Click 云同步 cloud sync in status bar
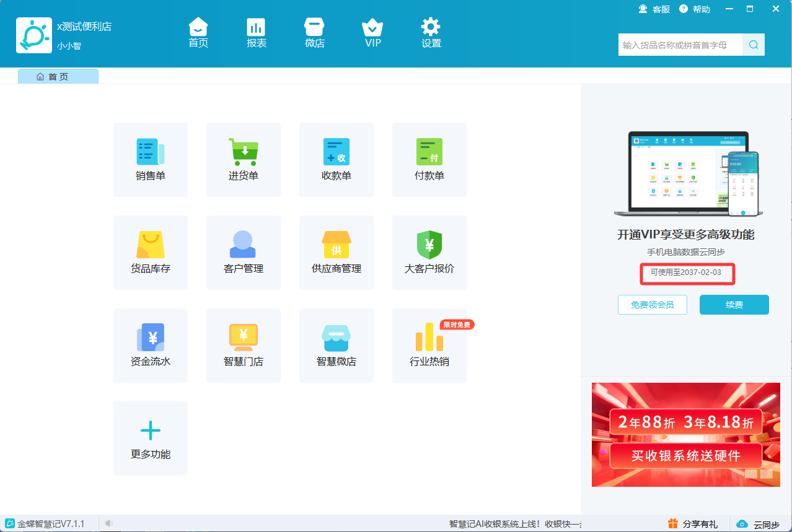 (757, 525)
